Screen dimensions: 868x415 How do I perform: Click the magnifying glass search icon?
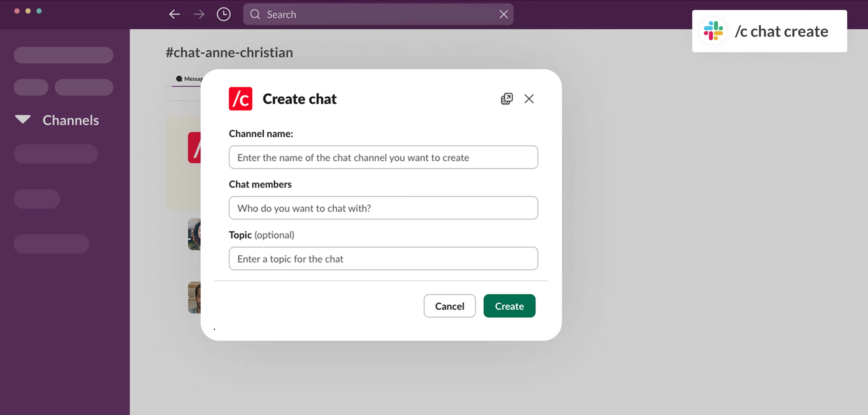[255, 14]
